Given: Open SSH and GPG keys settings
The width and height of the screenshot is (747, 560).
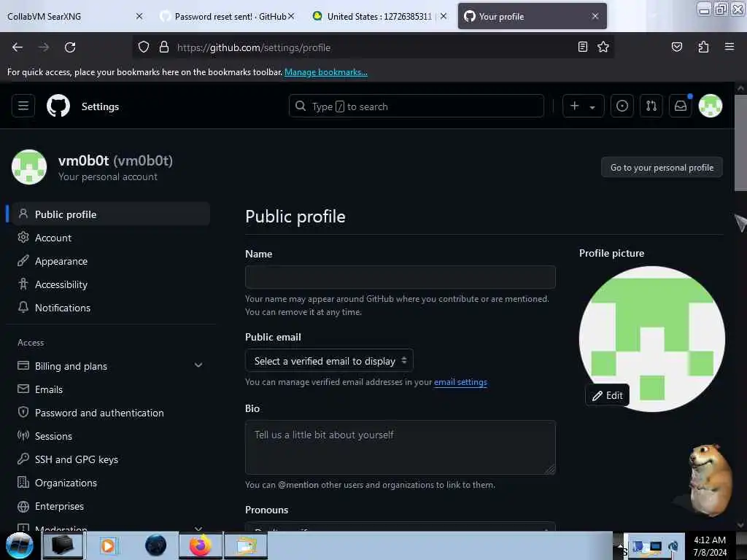Looking at the screenshot, I should click(x=76, y=459).
